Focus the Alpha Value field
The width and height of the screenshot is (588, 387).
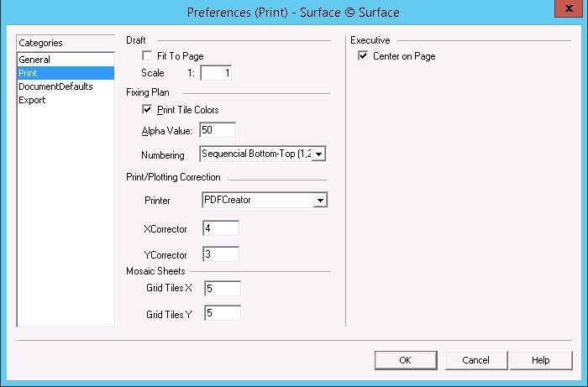pyautogui.click(x=218, y=130)
